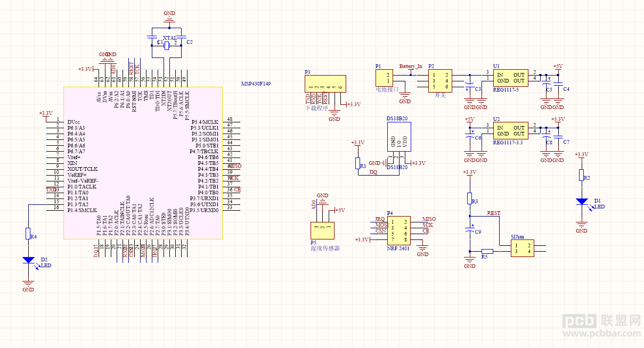Image resolution: width=644 pixels, height=348 pixels.
Task: Click the R5 resistor symbol
Action: [x=487, y=251]
